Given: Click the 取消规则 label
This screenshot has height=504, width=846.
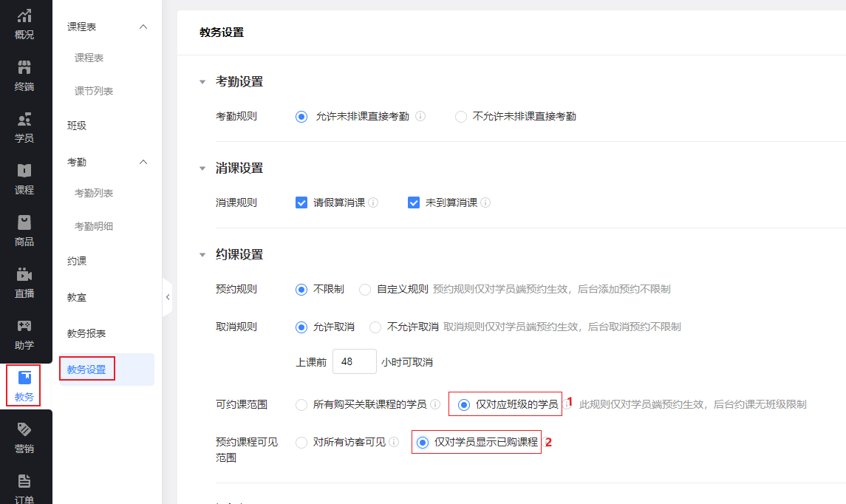Looking at the screenshot, I should pyautogui.click(x=236, y=327).
